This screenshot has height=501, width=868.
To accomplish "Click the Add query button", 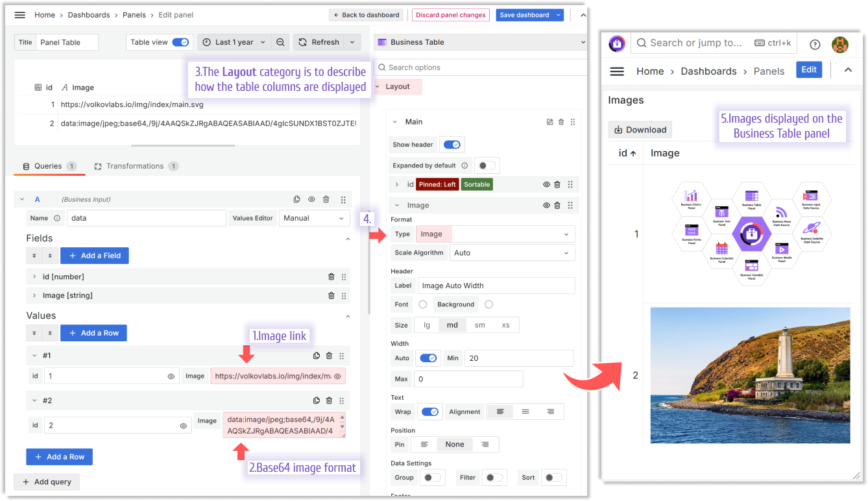I will (47, 482).
